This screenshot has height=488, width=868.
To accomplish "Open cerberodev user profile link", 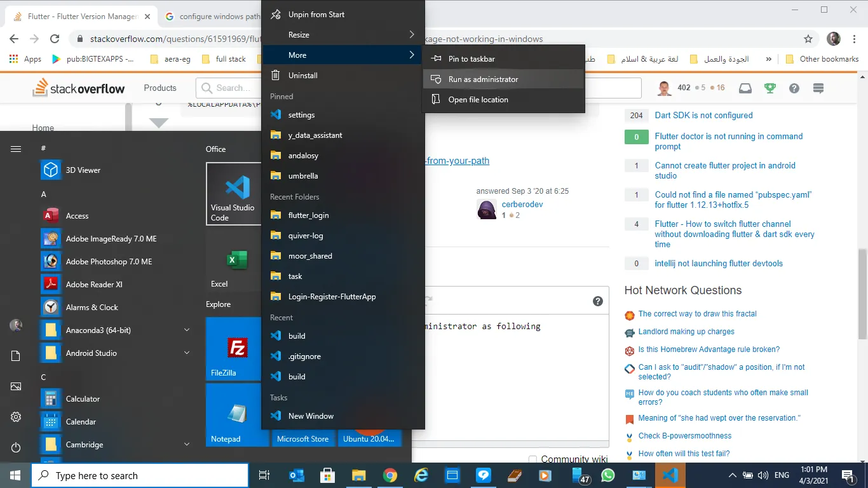I will (x=522, y=205).
